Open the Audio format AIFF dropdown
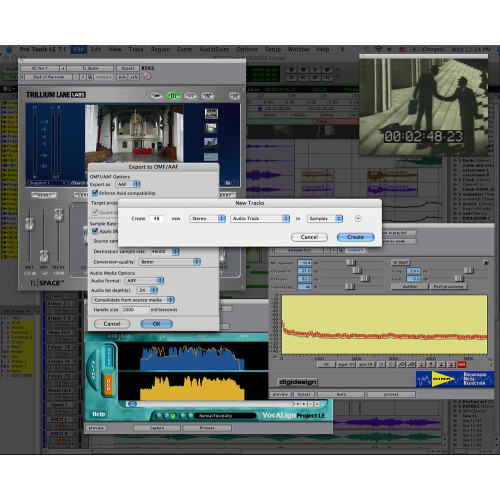This screenshot has width=500, height=500. coord(144,281)
